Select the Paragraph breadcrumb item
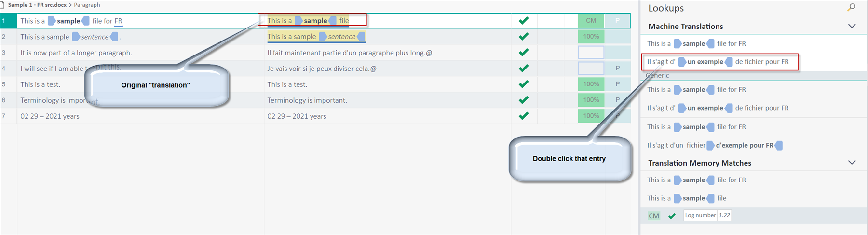 click(x=87, y=5)
